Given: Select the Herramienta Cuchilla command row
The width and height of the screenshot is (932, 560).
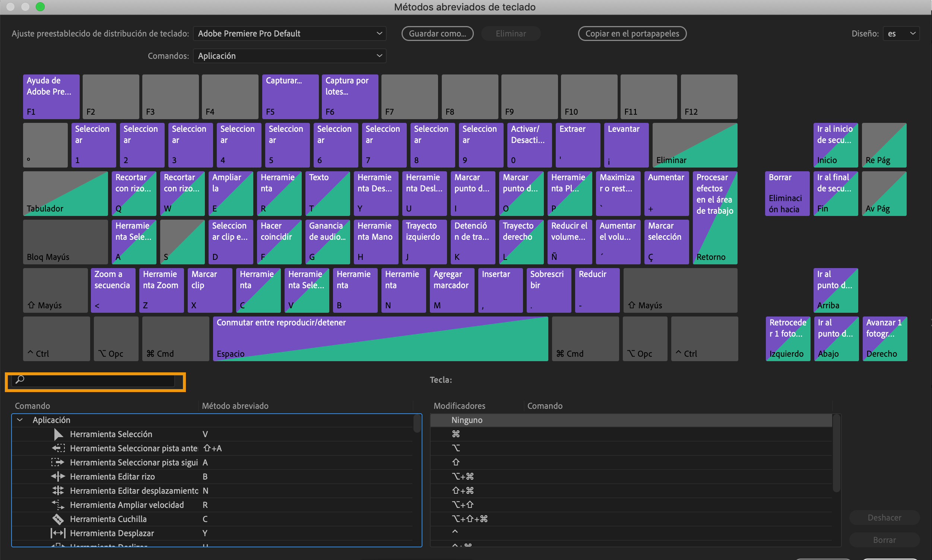Looking at the screenshot, I should [213, 519].
